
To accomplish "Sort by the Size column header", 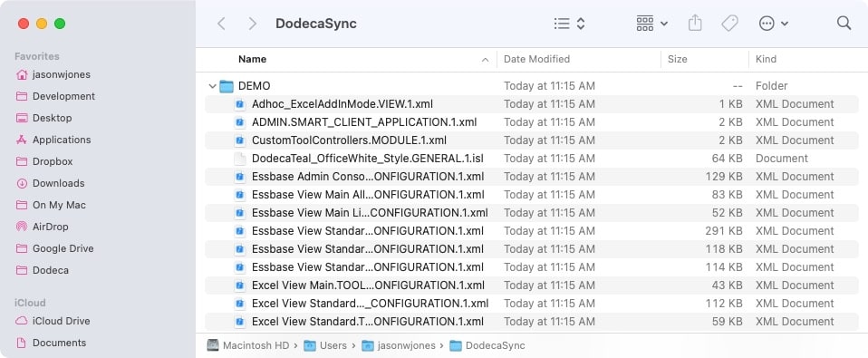I will pyautogui.click(x=677, y=59).
